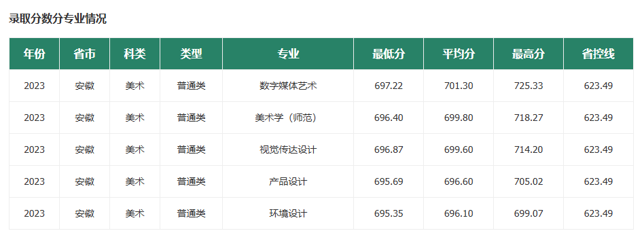644x248 pixels.
Task: Click the 录取分数分专业情况 heading
Action: click(x=58, y=19)
